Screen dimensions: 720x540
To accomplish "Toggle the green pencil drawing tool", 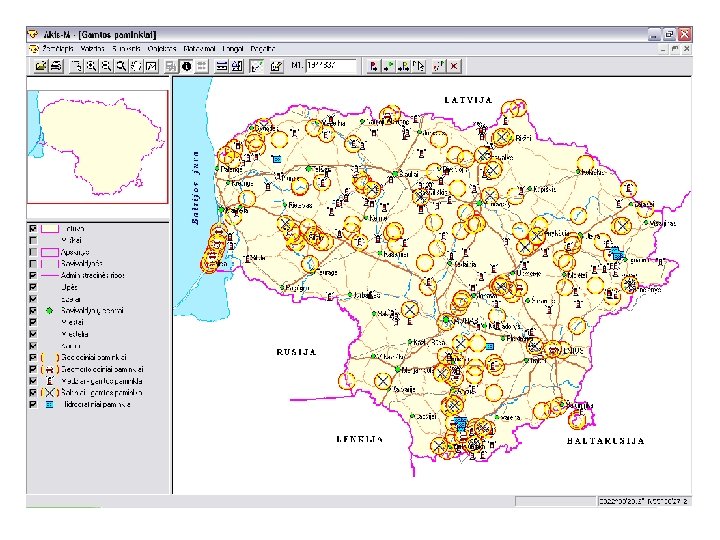I will [257, 66].
